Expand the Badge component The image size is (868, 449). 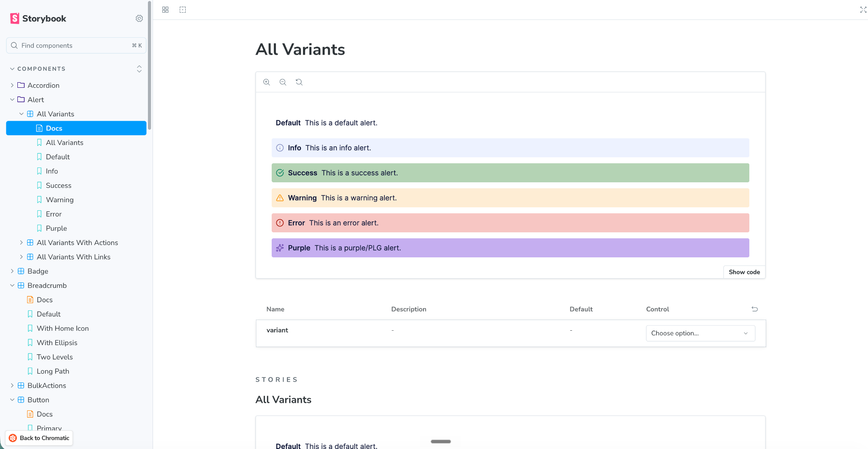pos(12,271)
